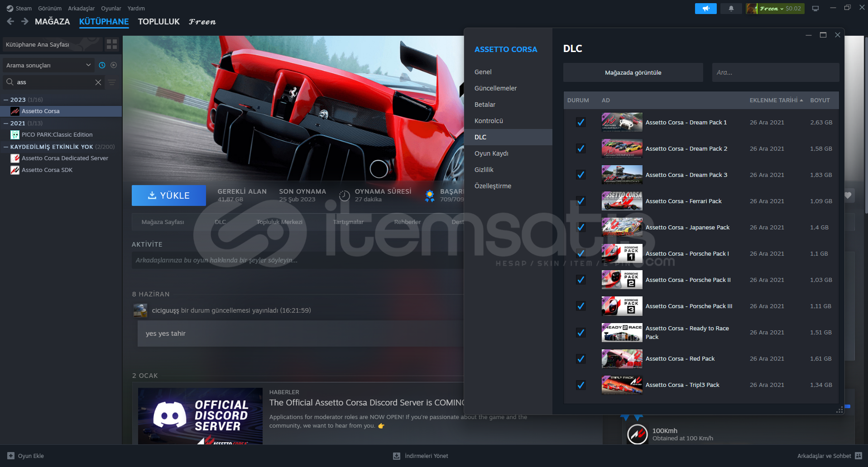
Task: Click the Assetto Corsa SDK icon
Action: point(15,170)
